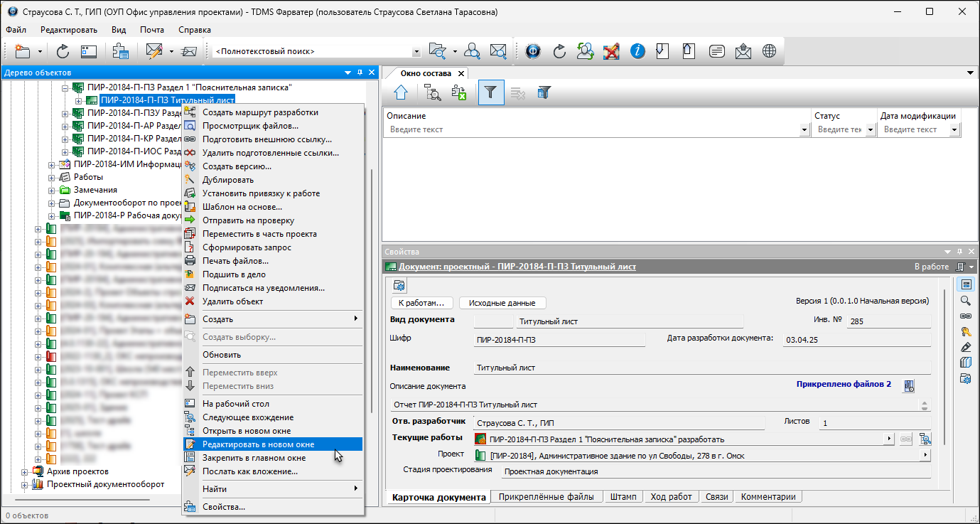Click the export to Excel icon in Окно состава
Screen dimensions: 980x524
[459, 92]
